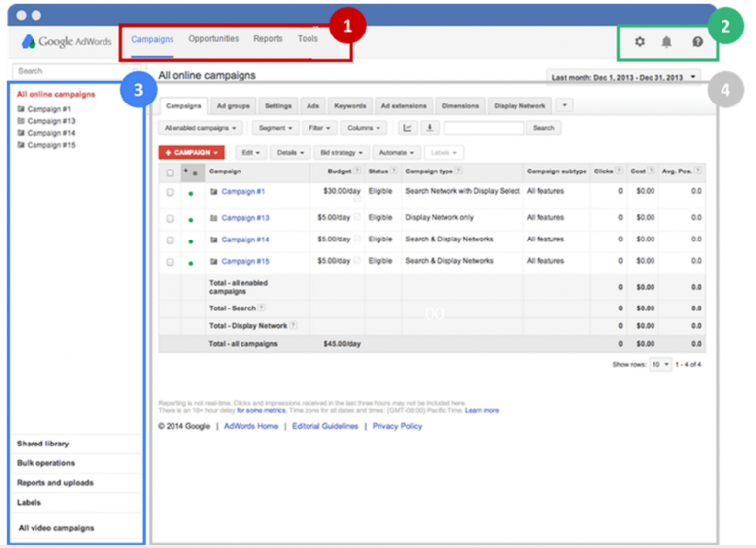
Task: Click the Cost column help icon
Action: pyautogui.click(x=651, y=171)
